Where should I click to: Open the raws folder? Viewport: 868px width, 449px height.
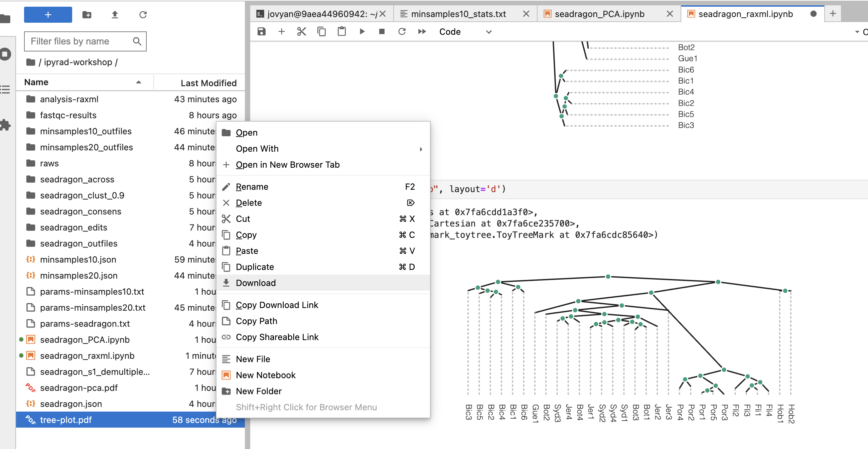click(x=116, y=163)
